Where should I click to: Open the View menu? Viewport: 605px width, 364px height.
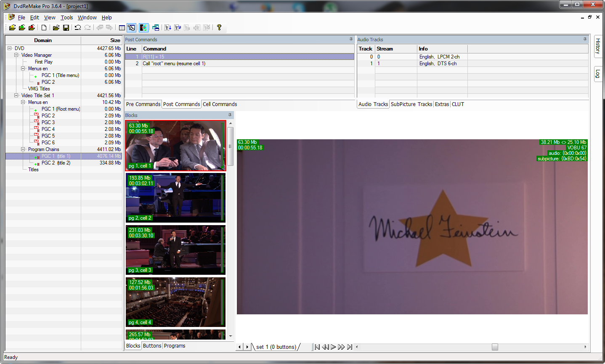[50, 18]
